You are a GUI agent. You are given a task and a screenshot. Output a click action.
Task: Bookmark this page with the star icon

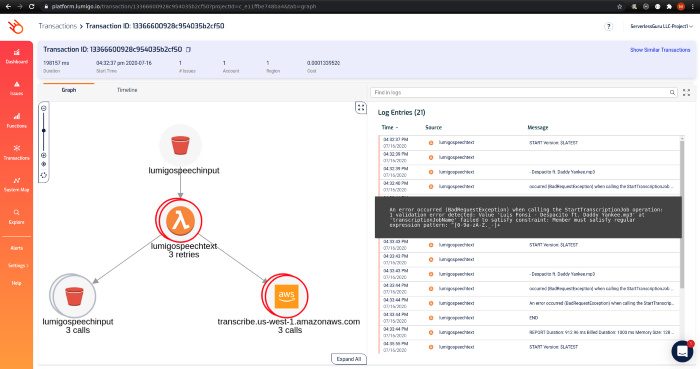[620, 7]
